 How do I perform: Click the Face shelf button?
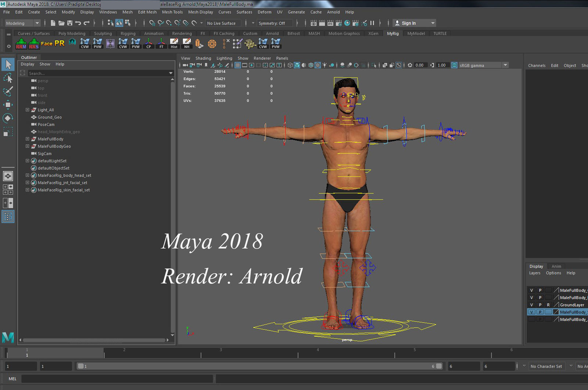point(47,43)
